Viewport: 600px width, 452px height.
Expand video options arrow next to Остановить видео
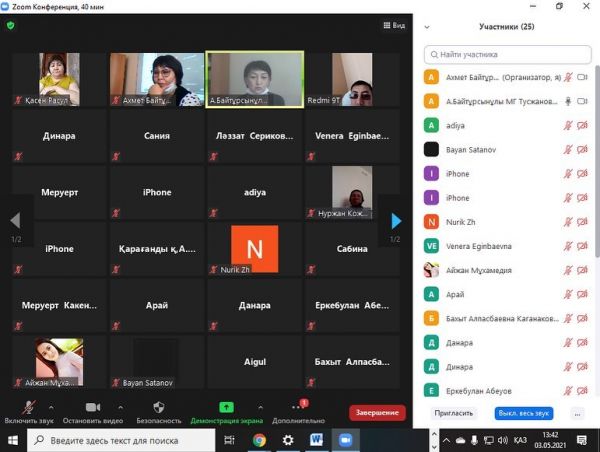(x=121, y=408)
